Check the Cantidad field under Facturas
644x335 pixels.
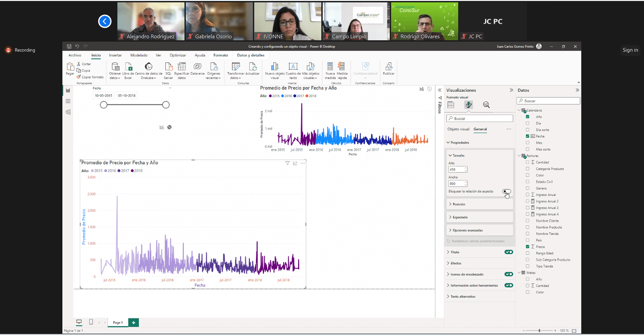coord(527,163)
